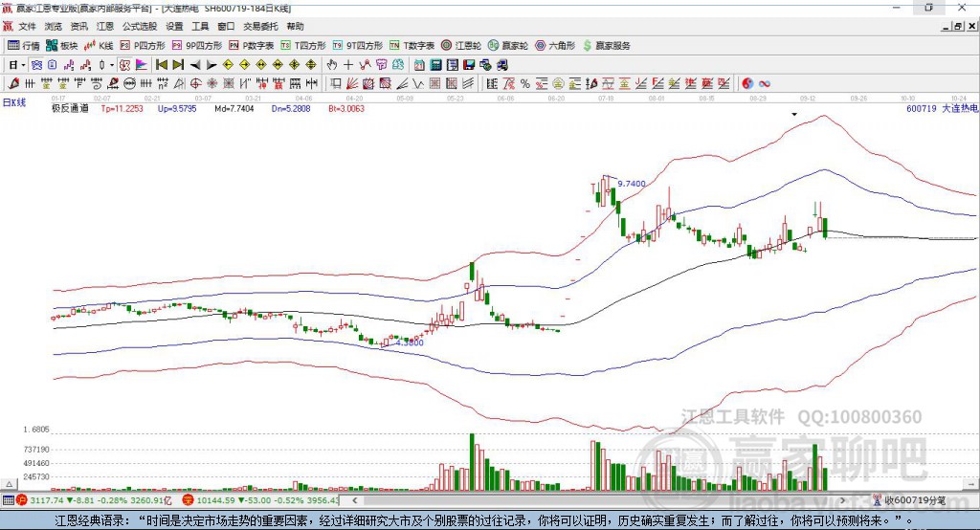980x530 pixels.
Task: Select the red pencil drawing tool
Action: coord(13,84)
